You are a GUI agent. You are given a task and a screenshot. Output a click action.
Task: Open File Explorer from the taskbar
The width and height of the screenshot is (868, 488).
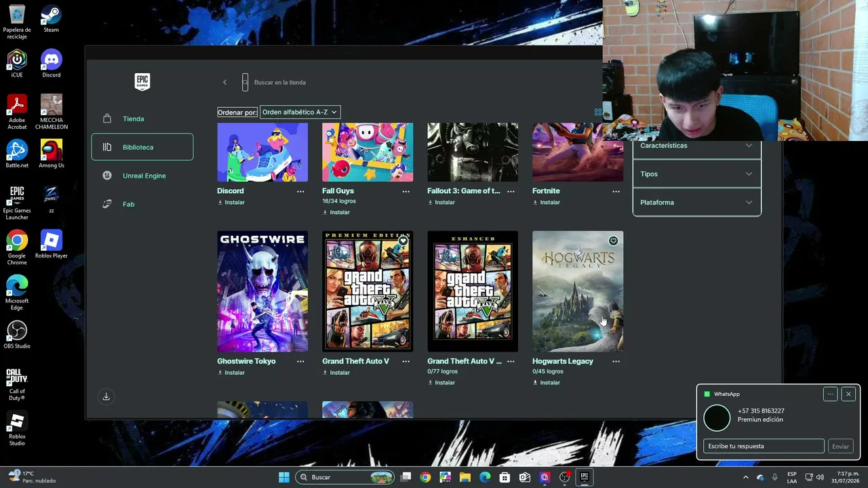tap(465, 477)
